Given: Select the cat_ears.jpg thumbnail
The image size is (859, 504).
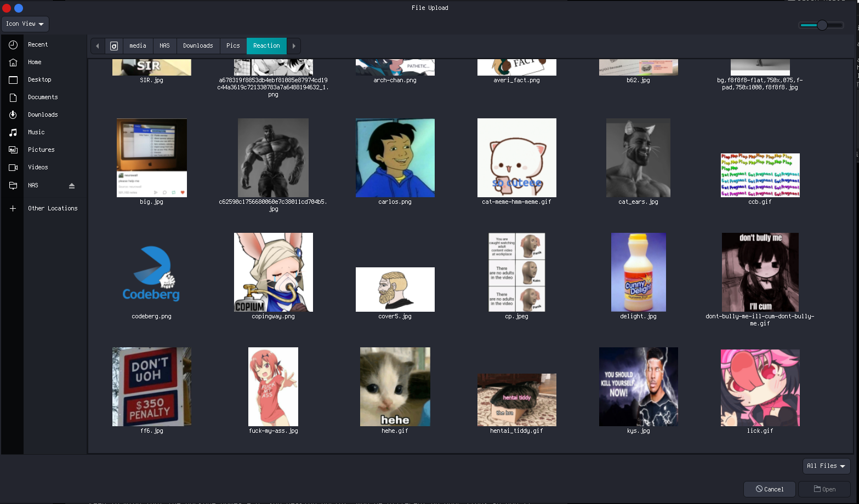Looking at the screenshot, I should click(639, 158).
